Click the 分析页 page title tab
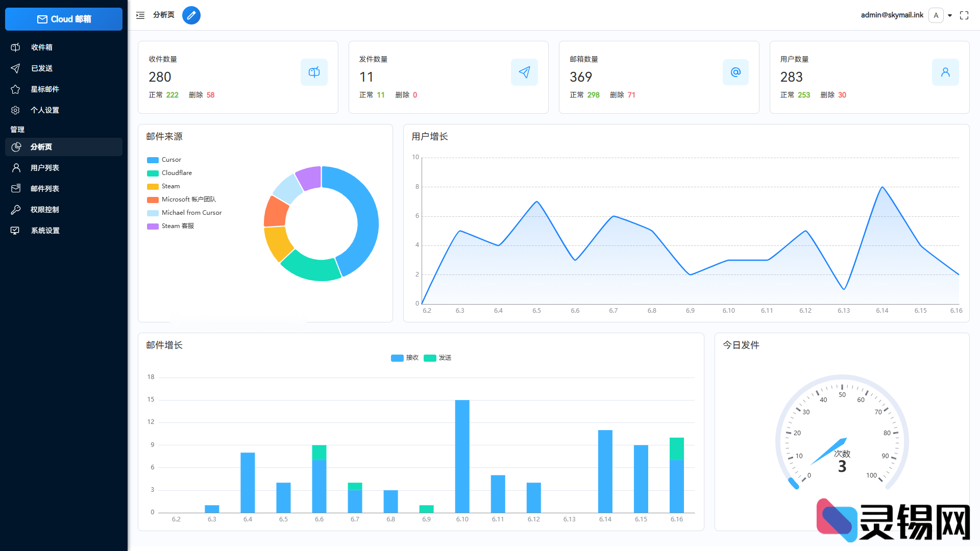Screen dimensions: 980x551 coord(163,15)
